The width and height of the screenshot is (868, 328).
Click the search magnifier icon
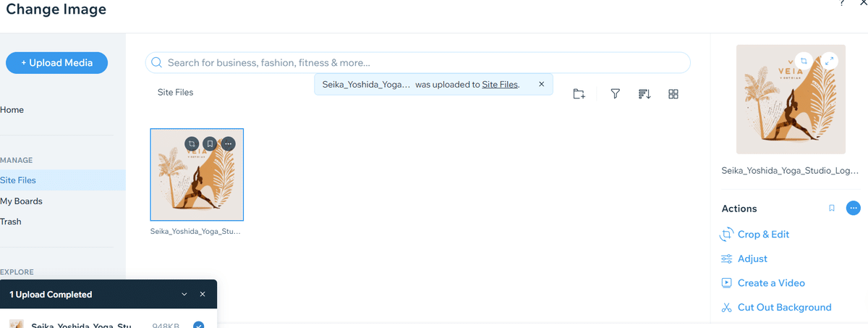tap(157, 63)
